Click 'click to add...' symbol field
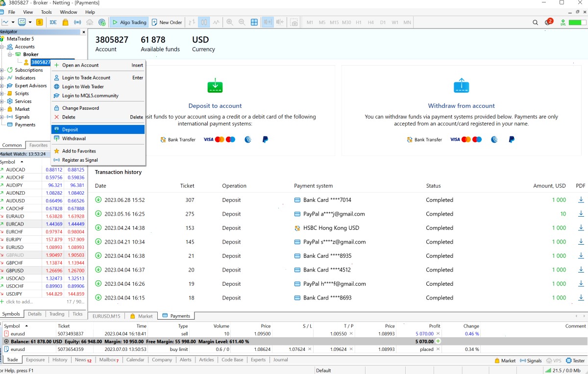This screenshot has width=588, height=374. pyautogui.click(x=20, y=302)
